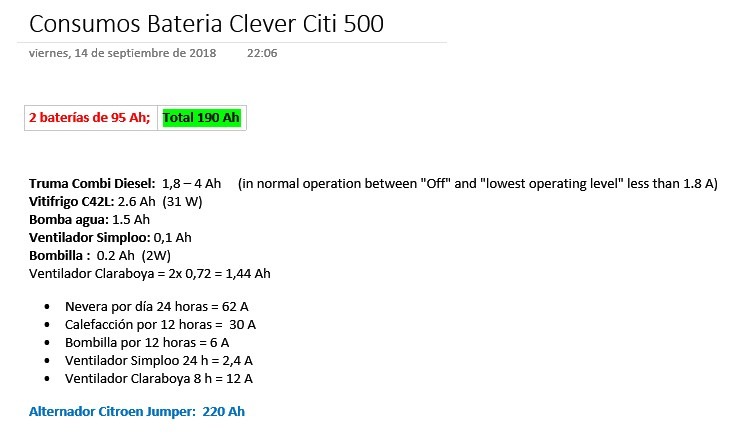This screenshot has width=734, height=448.
Task: Click the bullet before 'Ventilador Claraboya 8 h'
Action: pyautogui.click(x=47, y=379)
